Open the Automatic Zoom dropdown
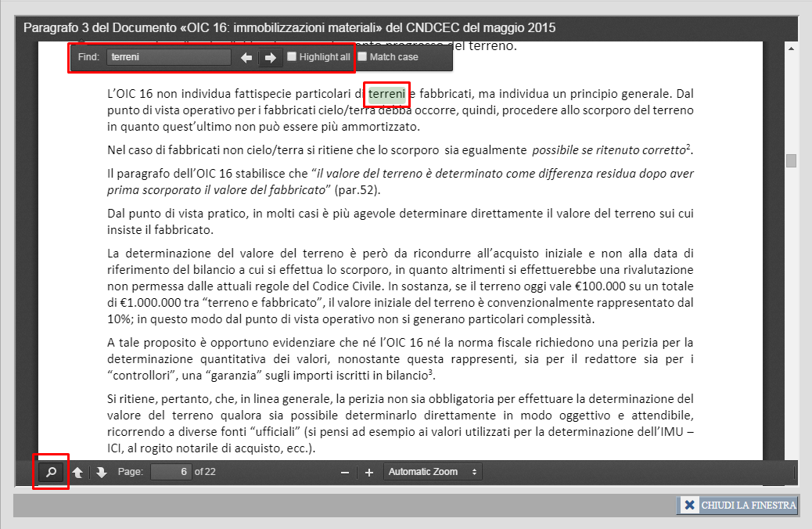Screen dimensions: 812x529 click(433, 472)
